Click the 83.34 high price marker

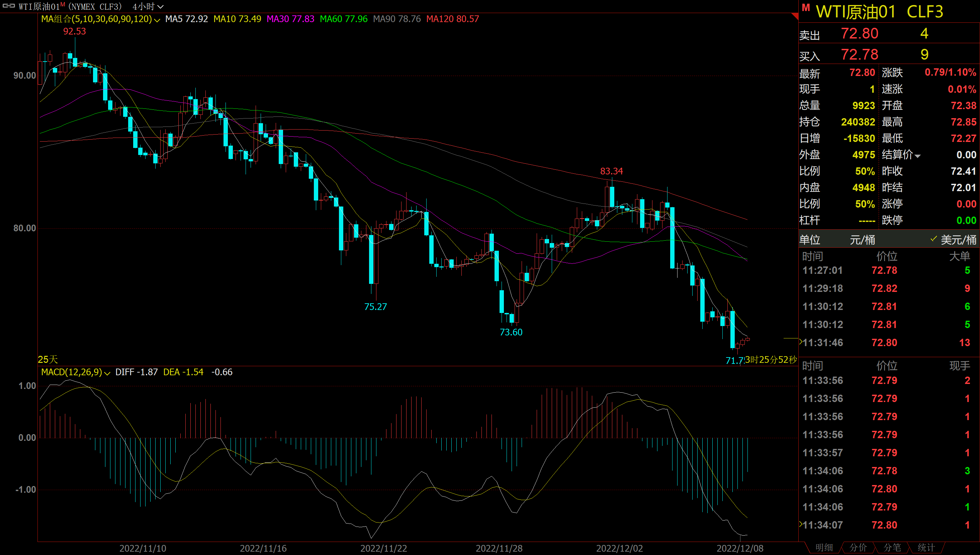click(611, 171)
